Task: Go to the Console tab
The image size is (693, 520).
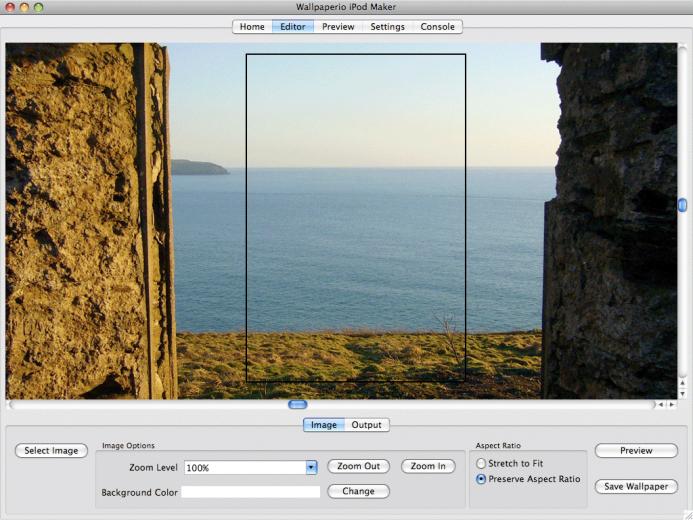Action: [437, 27]
